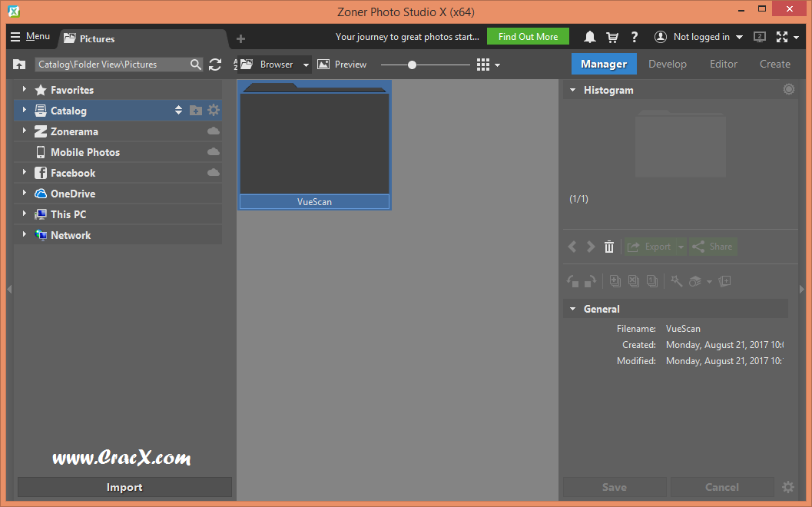
Task: Expand the Facebook tree node
Action: pyautogui.click(x=24, y=172)
